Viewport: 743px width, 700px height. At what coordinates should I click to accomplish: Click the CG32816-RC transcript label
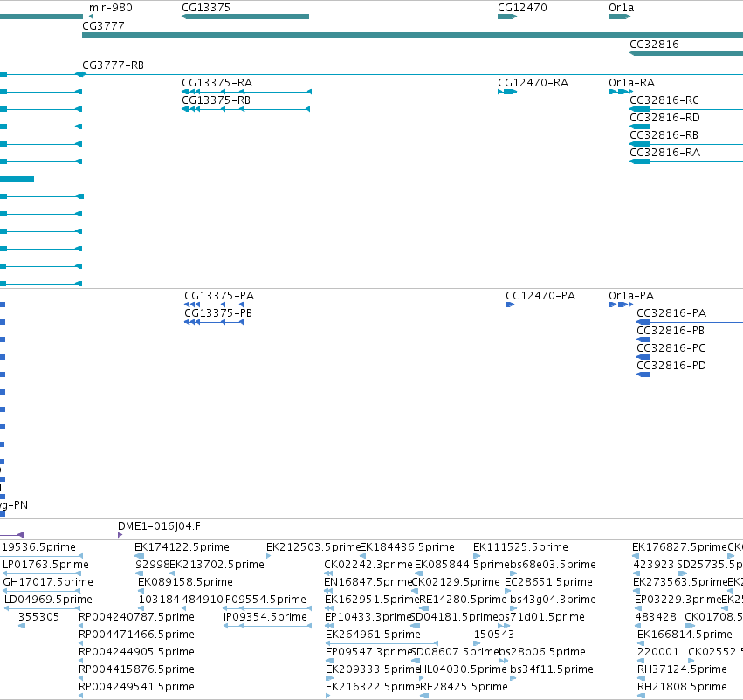(x=664, y=100)
